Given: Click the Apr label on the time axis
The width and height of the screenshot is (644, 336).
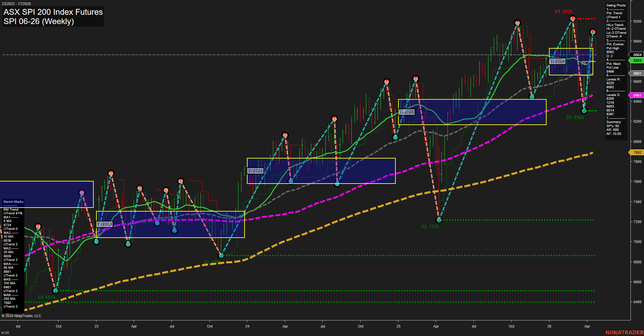Looking at the screenshot, I should [x=588, y=326].
